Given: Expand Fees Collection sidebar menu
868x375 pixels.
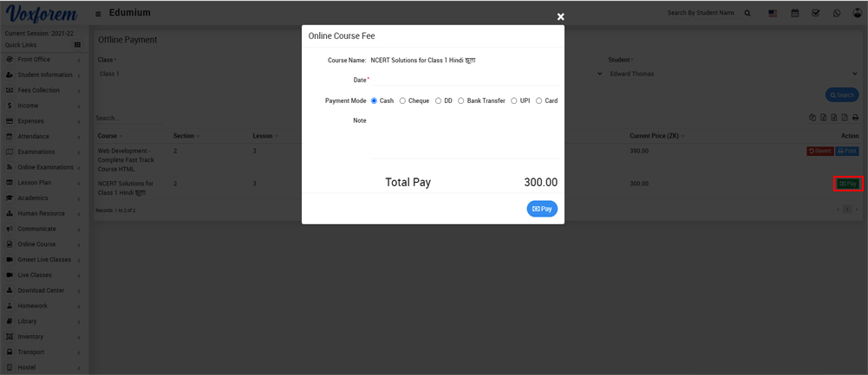Looking at the screenshot, I should click(x=43, y=90).
